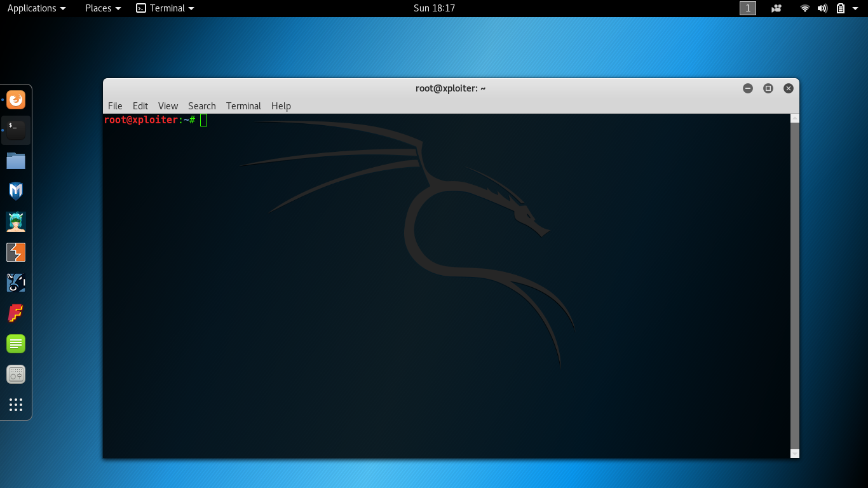Open the Edit menu in terminal

[140, 106]
